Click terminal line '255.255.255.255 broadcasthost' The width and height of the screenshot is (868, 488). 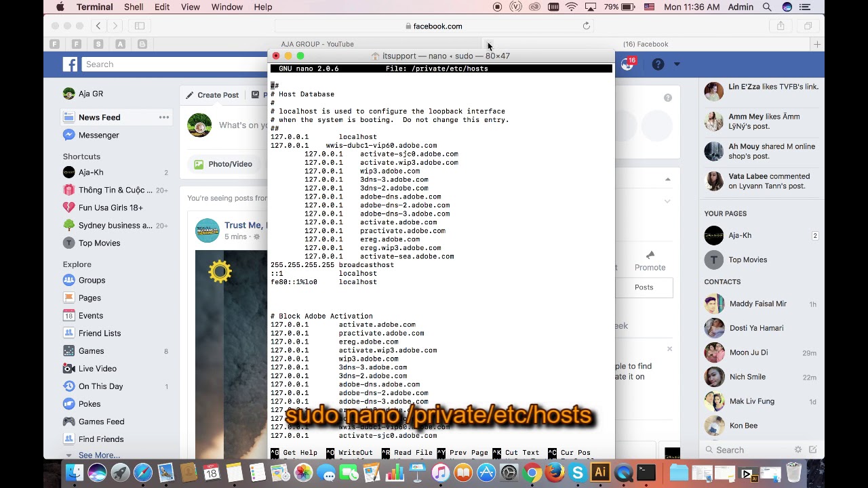332,265
